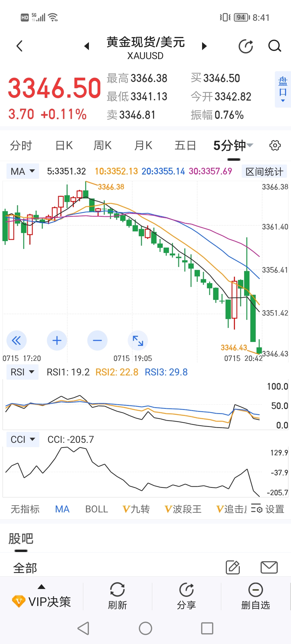Select the 分时 chart tab
291x644 pixels.
(21, 146)
